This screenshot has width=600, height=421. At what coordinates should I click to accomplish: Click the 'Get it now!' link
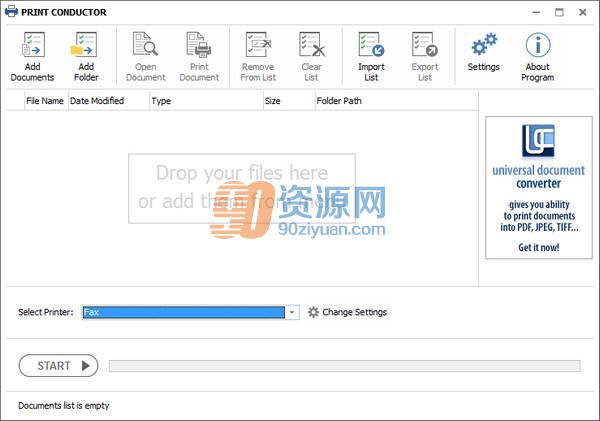(539, 247)
